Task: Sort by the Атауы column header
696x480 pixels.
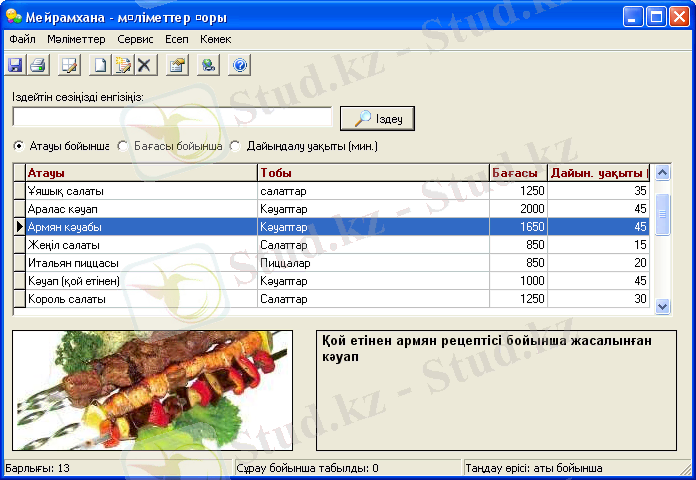Action: click(x=142, y=173)
